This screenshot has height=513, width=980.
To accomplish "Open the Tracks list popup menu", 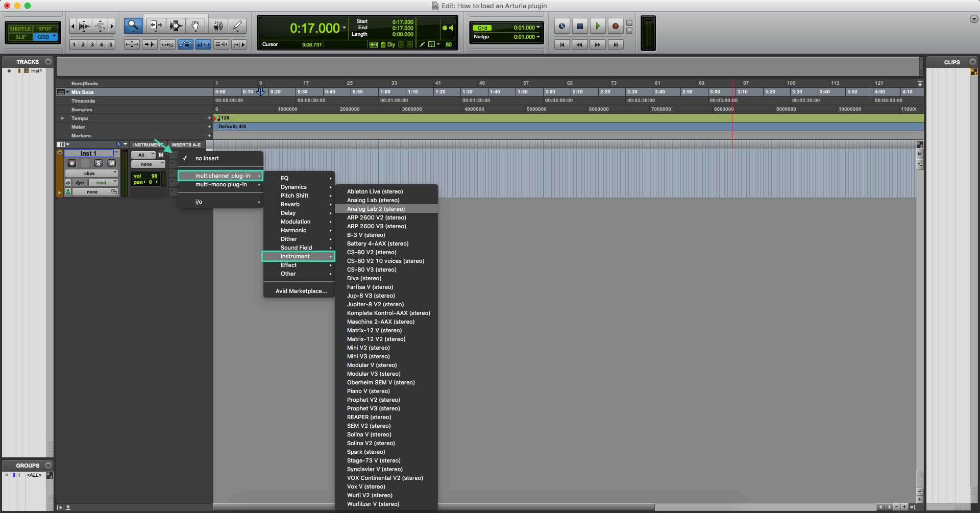I will pyautogui.click(x=48, y=62).
